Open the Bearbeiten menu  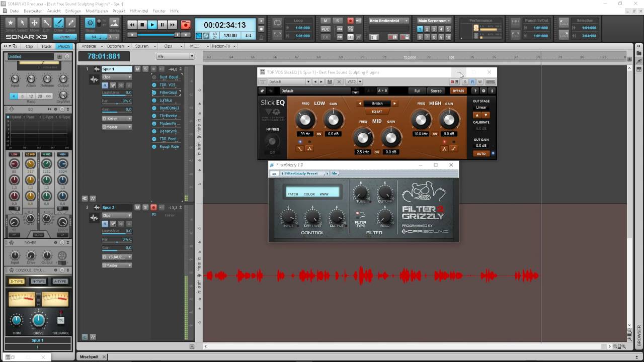33,11
